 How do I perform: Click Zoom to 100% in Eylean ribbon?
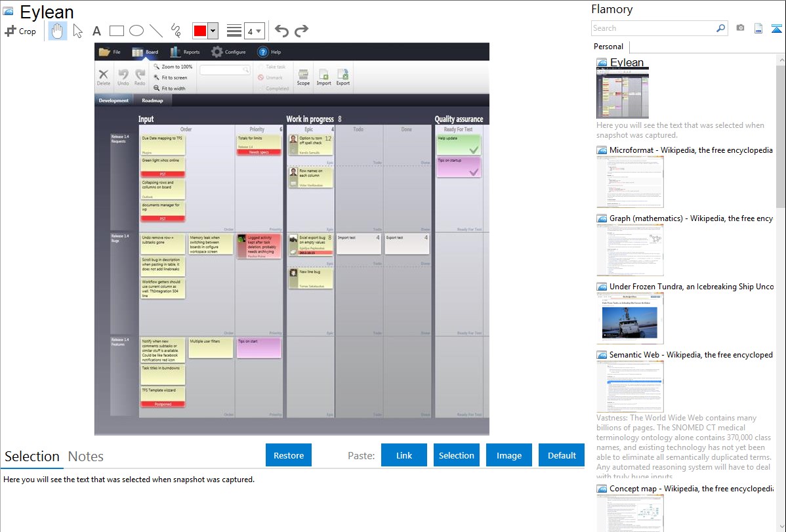(x=173, y=67)
